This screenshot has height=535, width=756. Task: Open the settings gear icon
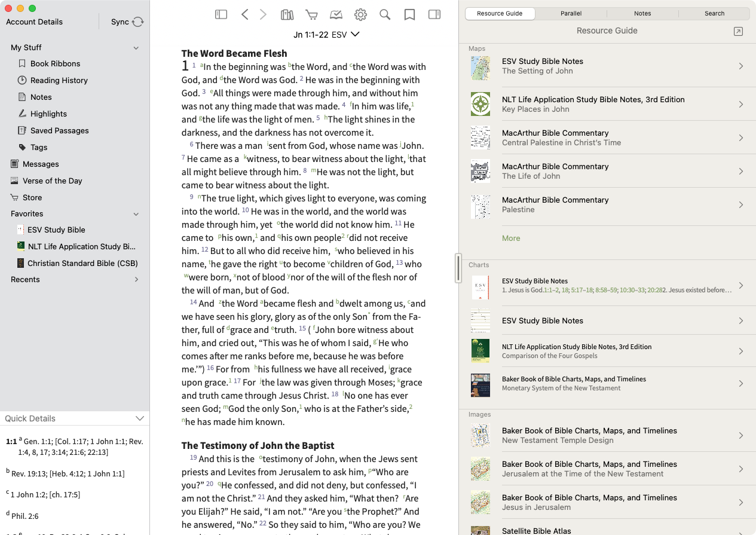360,14
